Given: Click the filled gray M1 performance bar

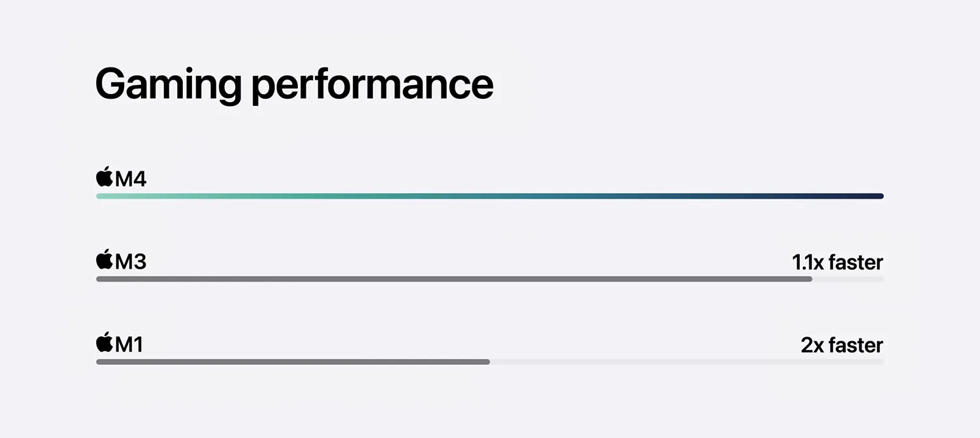Looking at the screenshot, I should [293, 362].
